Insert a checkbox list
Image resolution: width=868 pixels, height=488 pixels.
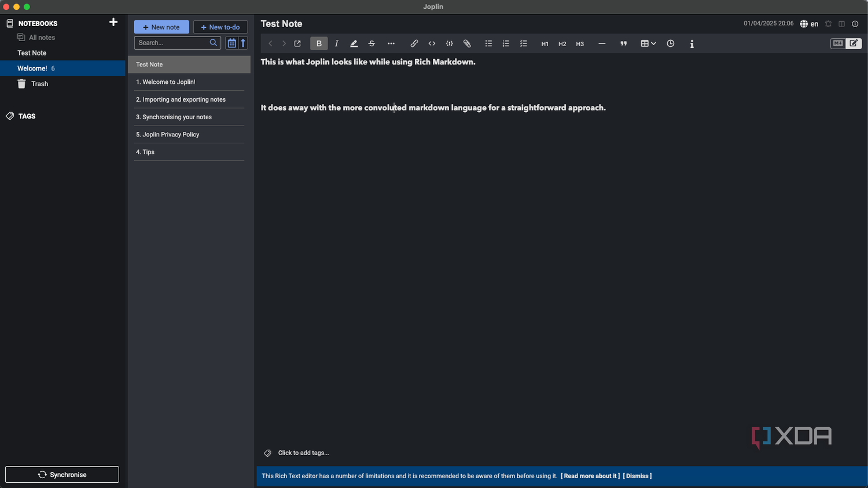(524, 43)
